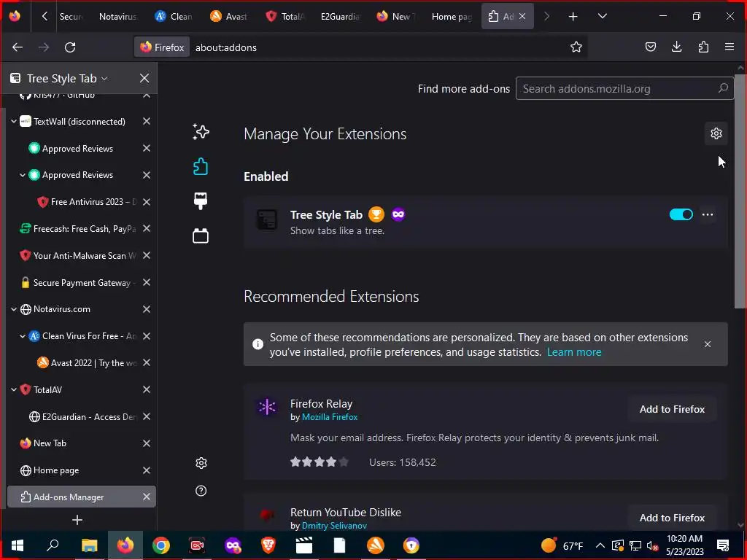
Task: Show hidden system tray icons
Action: click(600, 545)
